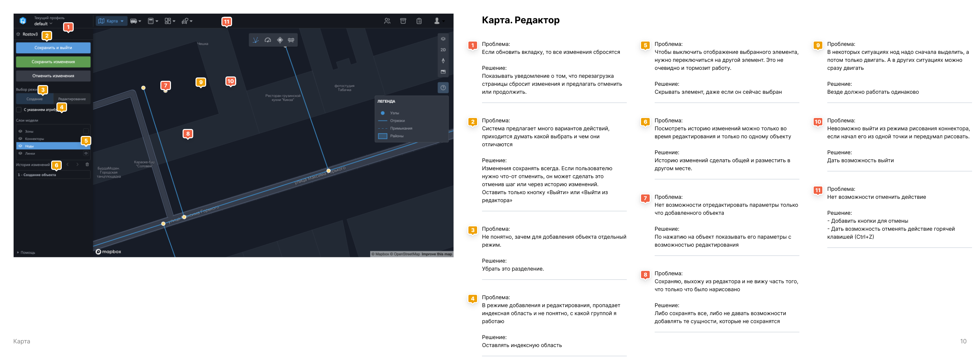980x359 pixels.
Task: Switch to the Редактирование mode tab
Action: [x=72, y=99]
